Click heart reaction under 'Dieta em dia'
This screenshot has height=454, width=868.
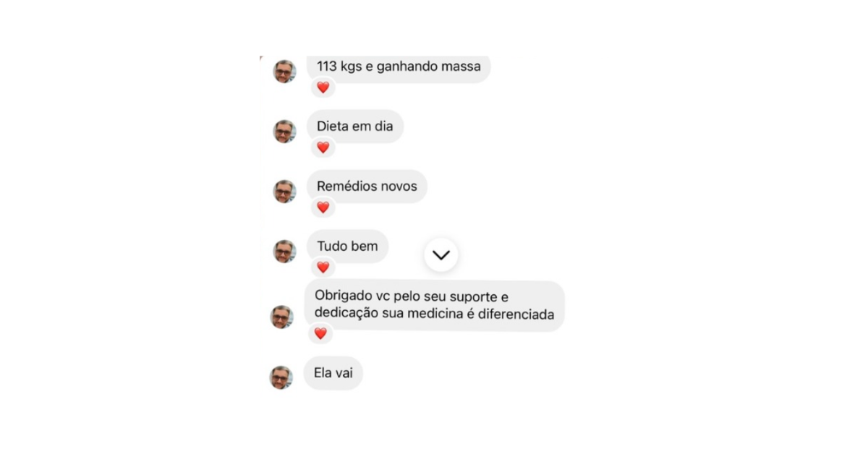pyautogui.click(x=323, y=147)
